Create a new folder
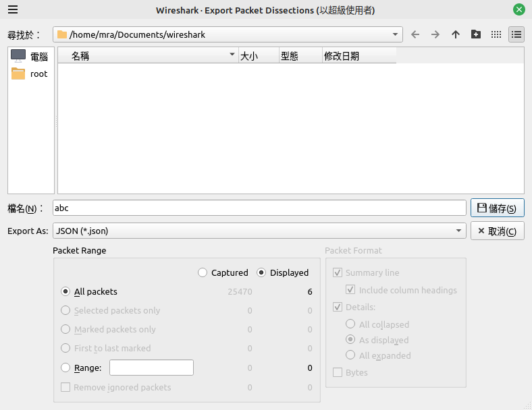Image resolution: width=532 pixels, height=410 pixels. point(476,34)
